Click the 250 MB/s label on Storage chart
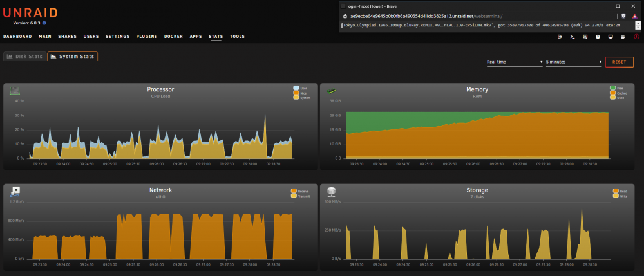 pyautogui.click(x=334, y=230)
